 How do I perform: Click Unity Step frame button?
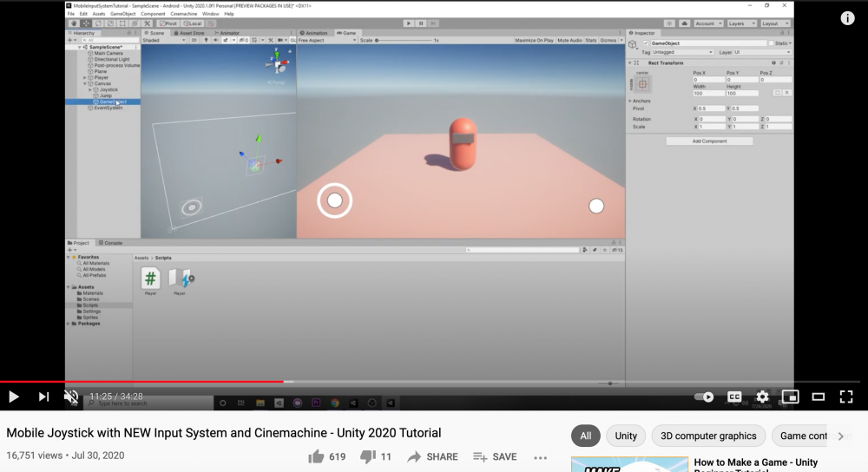pos(433,23)
